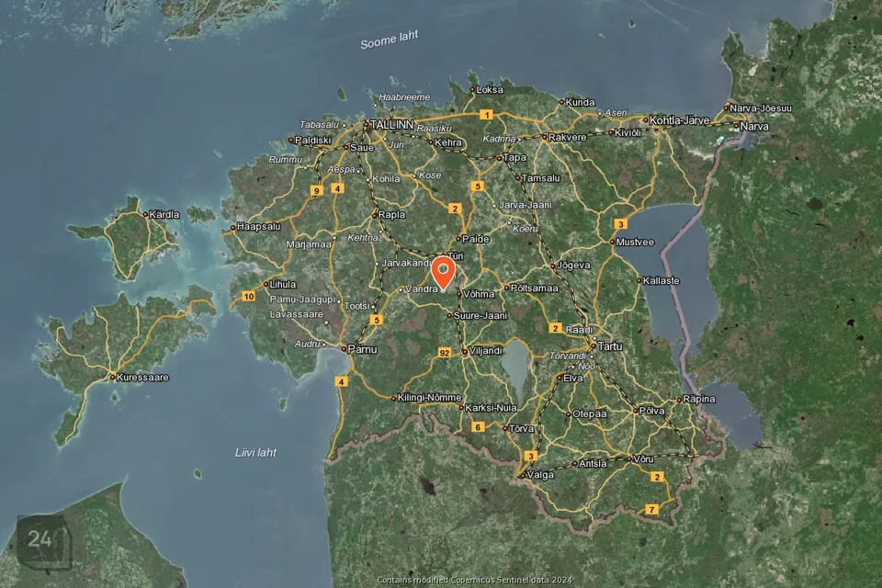The height and width of the screenshot is (588, 882).
Task: Click the road 7 highway shield
Action: [x=652, y=509]
